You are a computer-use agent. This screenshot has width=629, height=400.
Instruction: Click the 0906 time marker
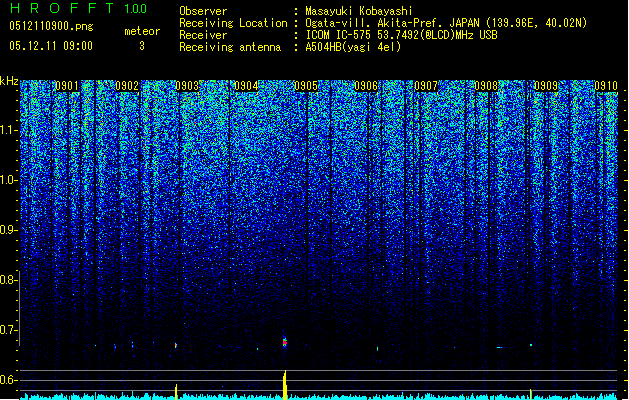point(366,86)
